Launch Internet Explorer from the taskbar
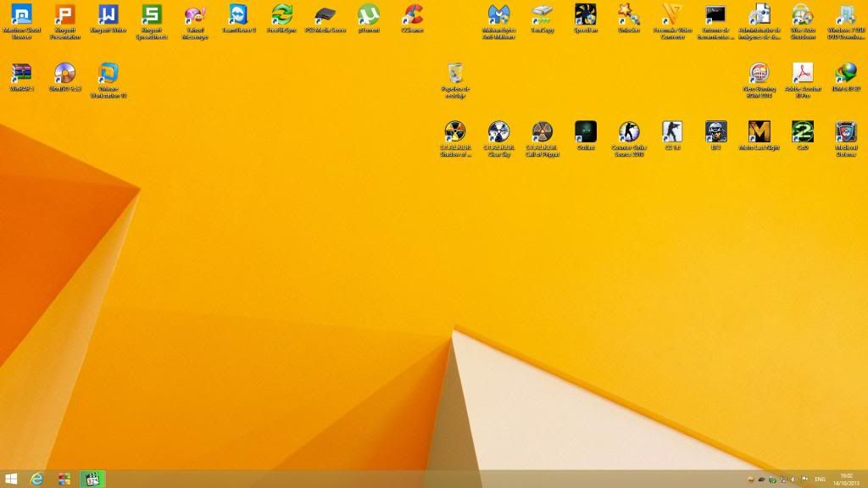 click(x=36, y=479)
